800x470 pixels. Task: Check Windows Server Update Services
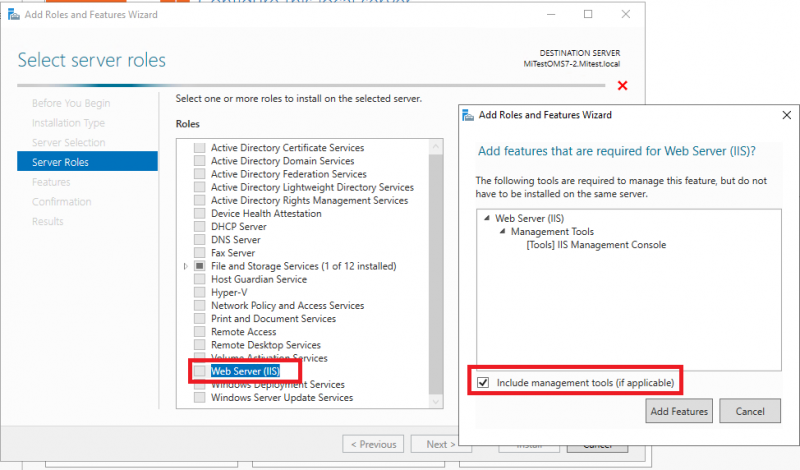(199, 398)
